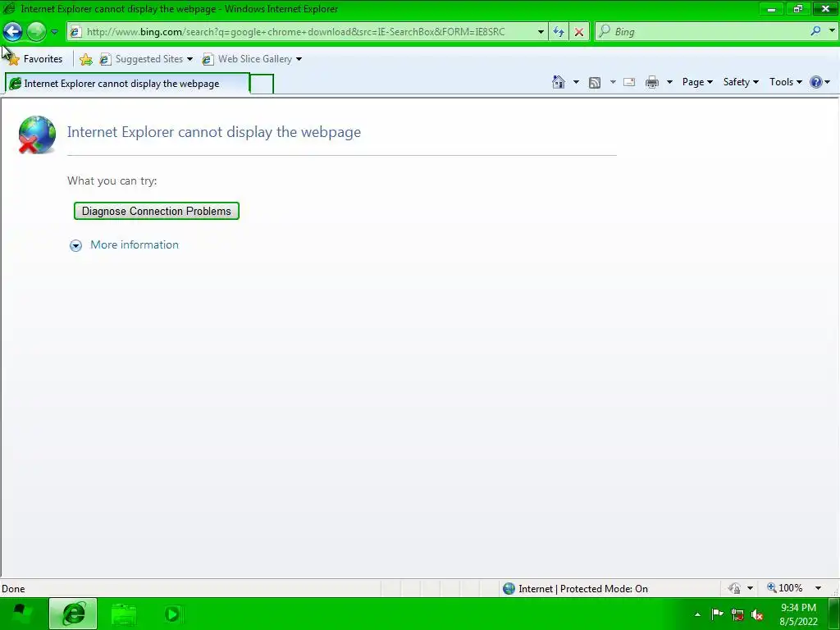This screenshot has width=840, height=630.
Task: Click the network connection tray icon
Action: click(x=737, y=614)
